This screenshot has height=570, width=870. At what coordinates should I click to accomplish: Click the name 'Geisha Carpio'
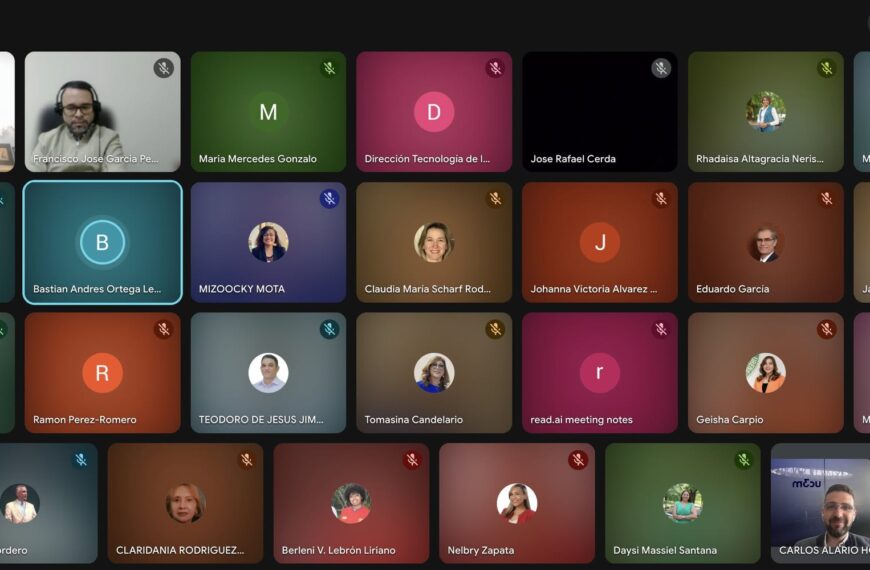point(730,420)
